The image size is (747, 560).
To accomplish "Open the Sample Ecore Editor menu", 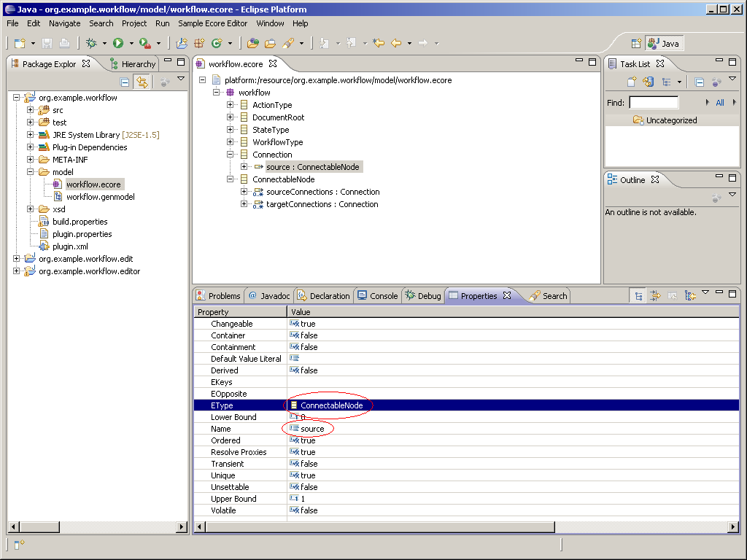I will click(x=212, y=23).
